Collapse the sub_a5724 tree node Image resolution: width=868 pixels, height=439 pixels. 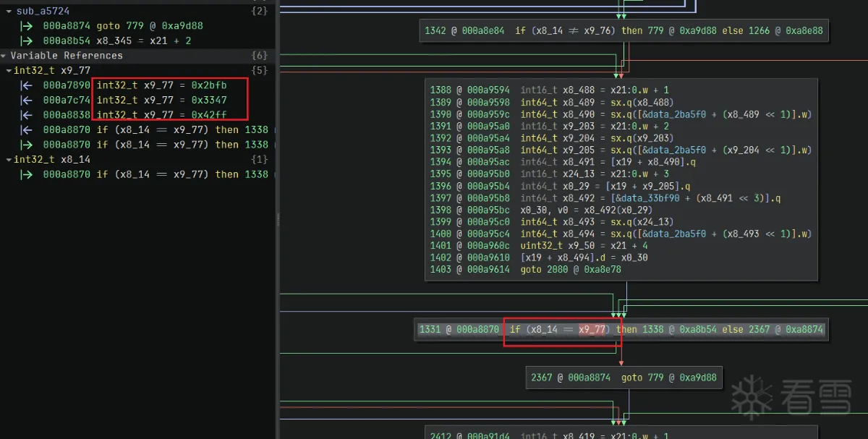[9, 12]
